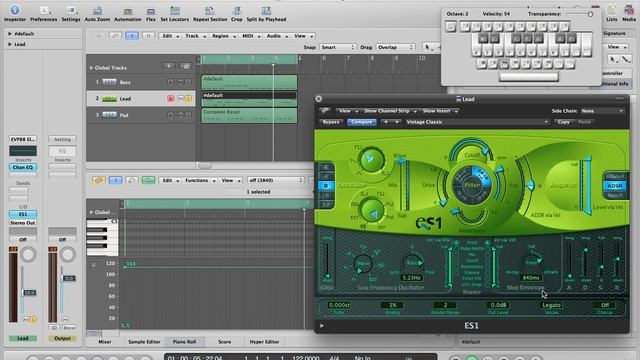Click the duplicate track button beside plus

click(x=185, y=66)
